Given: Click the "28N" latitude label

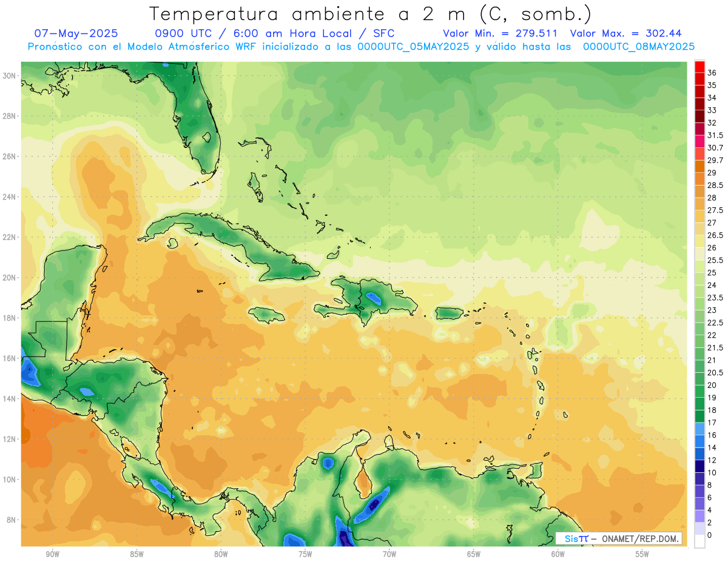Looking at the screenshot, I should [10, 116].
